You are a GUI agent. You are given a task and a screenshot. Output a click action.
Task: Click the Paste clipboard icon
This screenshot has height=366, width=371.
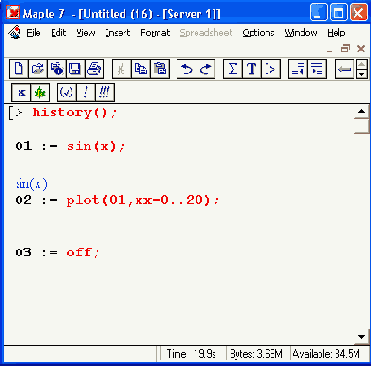pyautogui.click(x=160, y=69)
